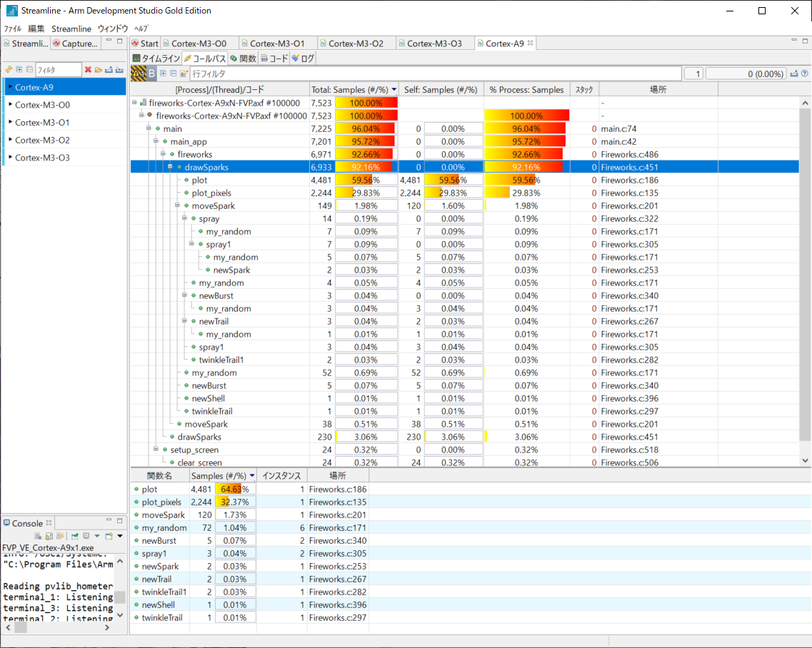Viewport: 812px width, 648px height.
Task: Sort by Total: Samples column header
Action: [354, 89]
